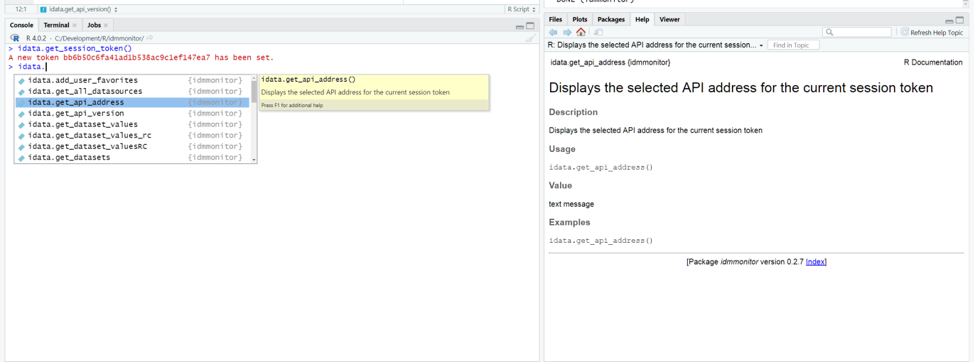
Task: Show help in new window icon
Action: point(598,33)
